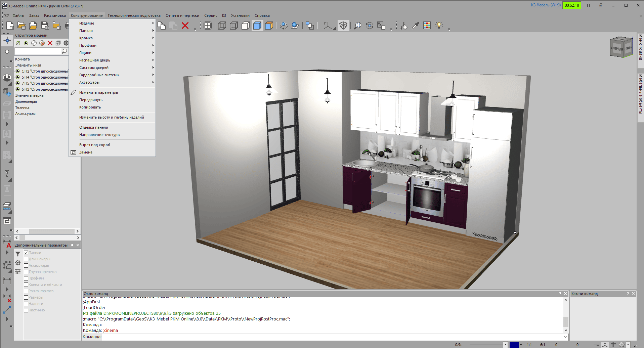Click the funnel filter icon in parameters panel
Screen dimensions: 644x348
(x=18, y=254)
